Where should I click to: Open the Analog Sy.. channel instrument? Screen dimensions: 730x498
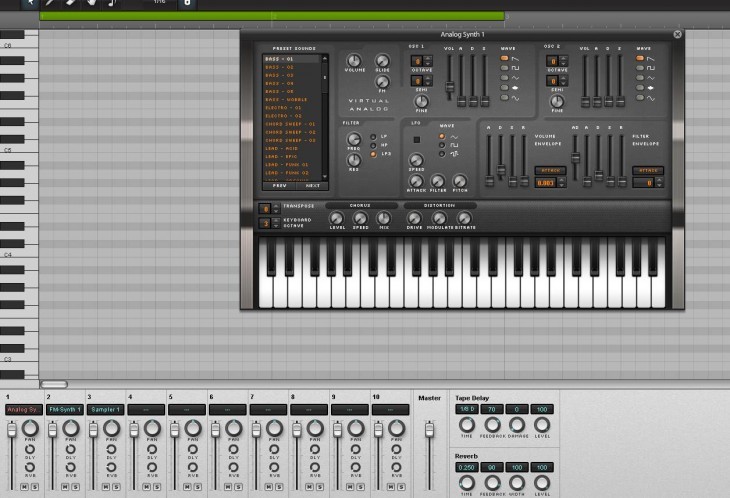pyautogui.click(x=24, y=410)
